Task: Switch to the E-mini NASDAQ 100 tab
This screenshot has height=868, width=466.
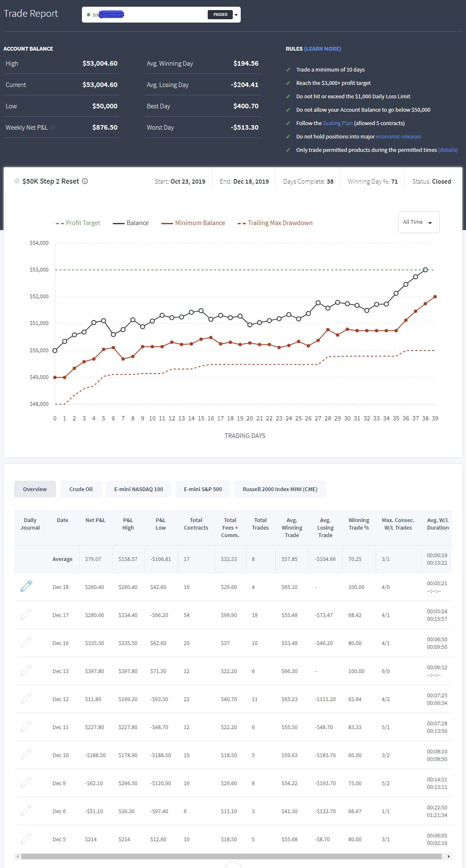Action: (139, 489)
